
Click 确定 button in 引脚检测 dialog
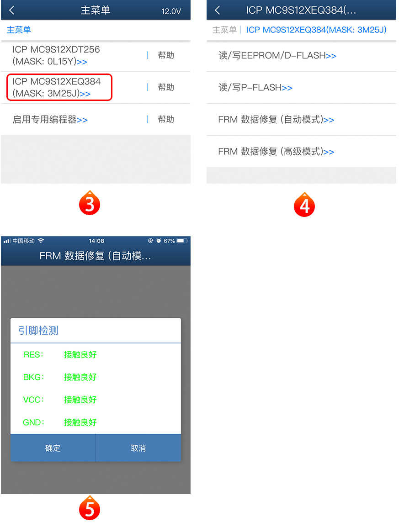tap(53, 448)
